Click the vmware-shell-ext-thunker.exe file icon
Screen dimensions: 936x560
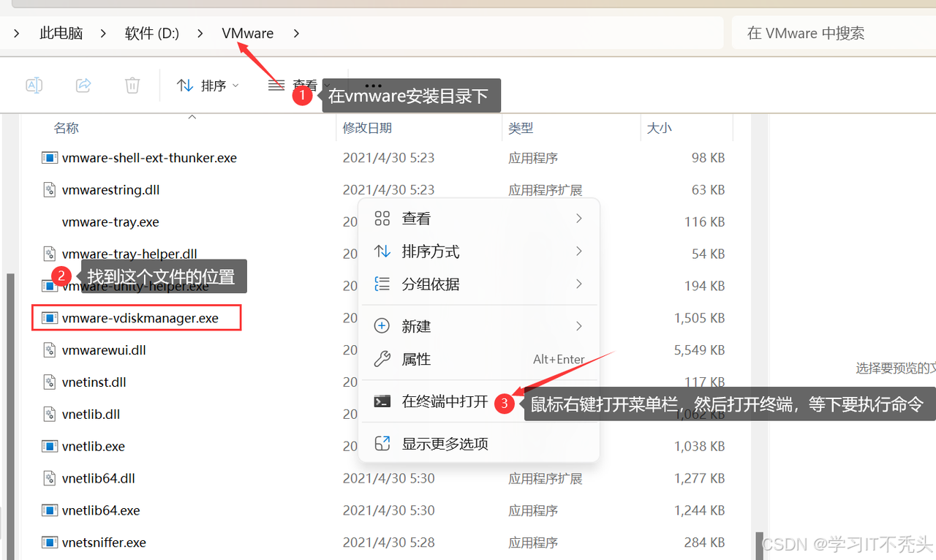pos(50,157)
